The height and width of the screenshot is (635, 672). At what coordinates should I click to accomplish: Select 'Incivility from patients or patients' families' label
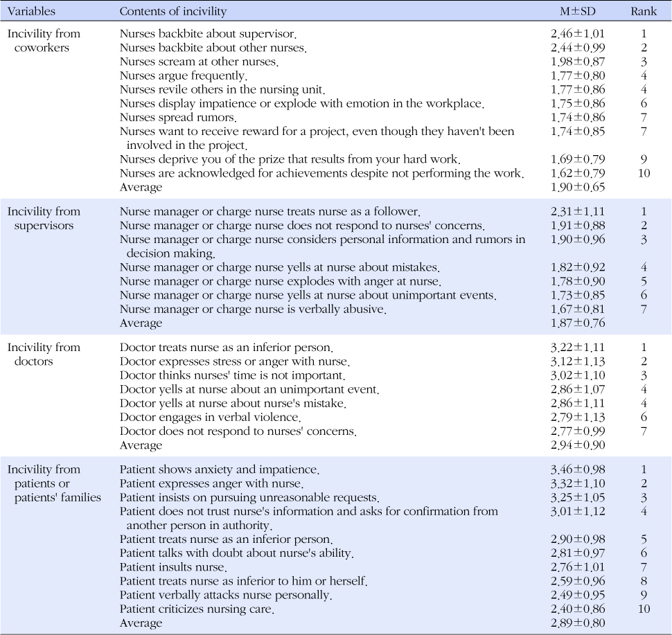54,483
